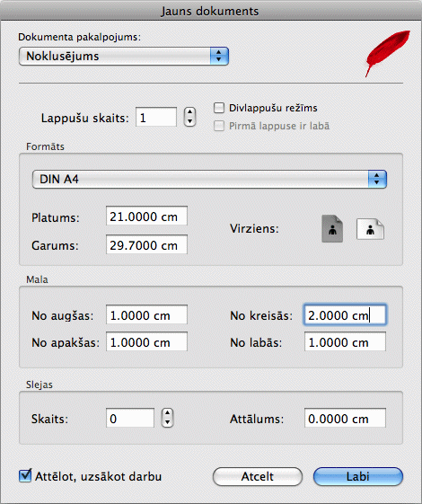Decrease Slejas Skaits with down arrow
Viewport: 422px width, 504px height.
pos(167,422)
